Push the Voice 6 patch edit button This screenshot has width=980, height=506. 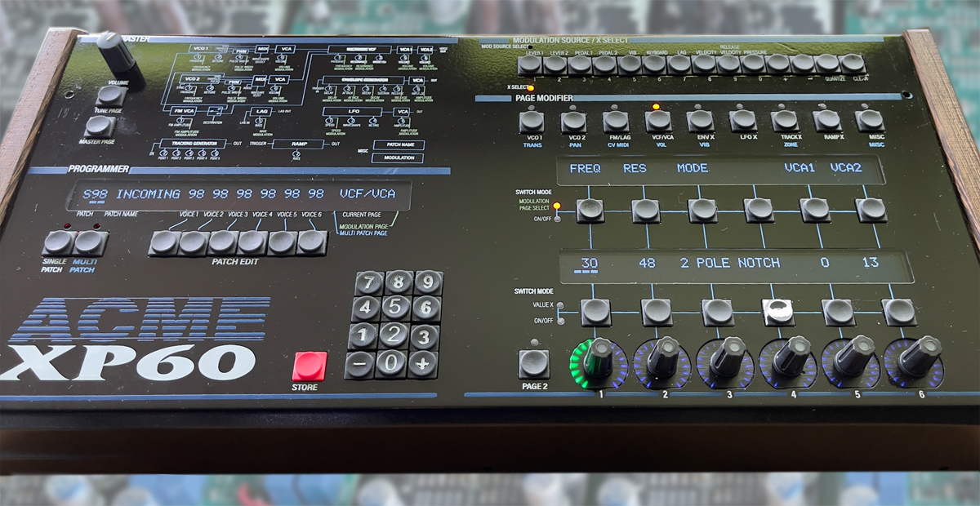[x=312, y=242]
